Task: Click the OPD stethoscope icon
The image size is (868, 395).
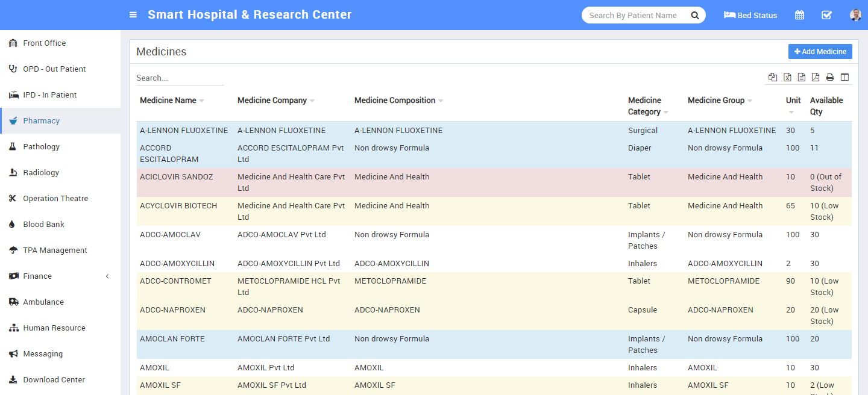Action: click(x=13, y=69)
